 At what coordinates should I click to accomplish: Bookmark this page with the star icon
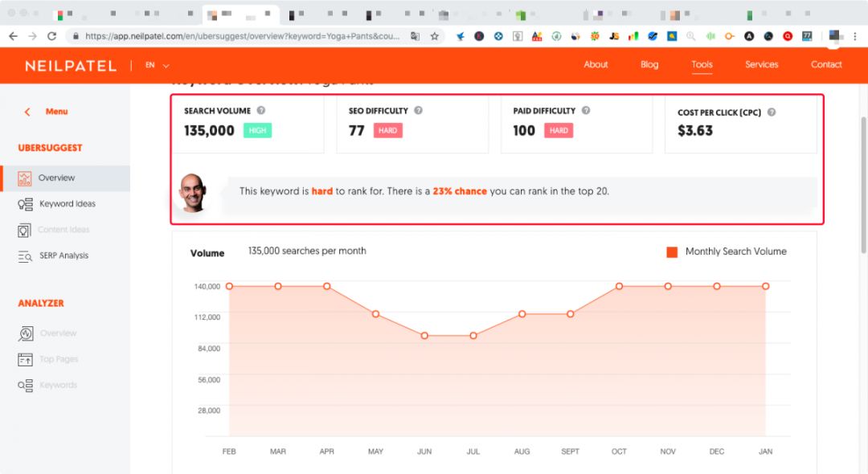[x=435, y=36]
